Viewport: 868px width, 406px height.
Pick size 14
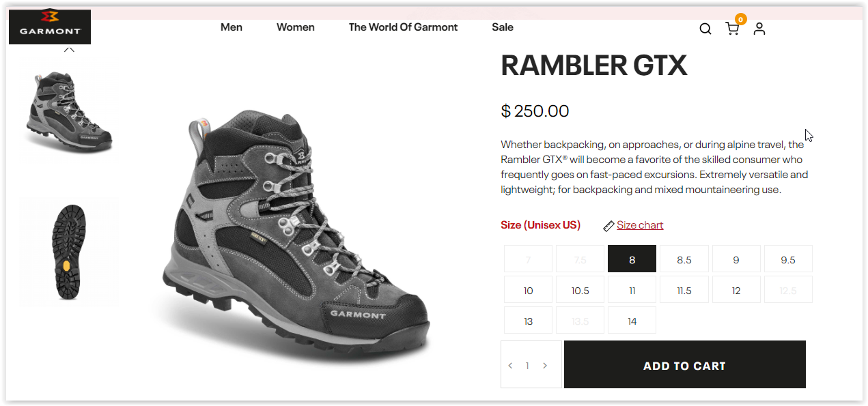coord(632,321)
